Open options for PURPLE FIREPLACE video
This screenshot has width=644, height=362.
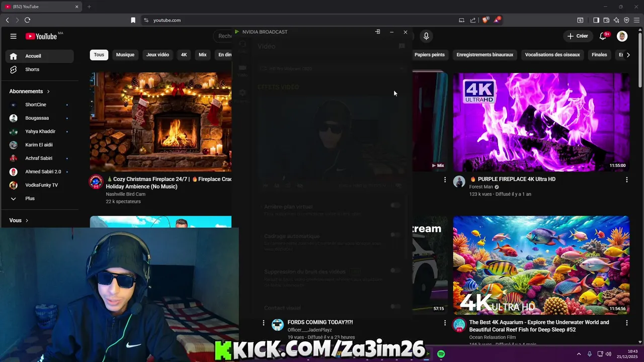626,179
